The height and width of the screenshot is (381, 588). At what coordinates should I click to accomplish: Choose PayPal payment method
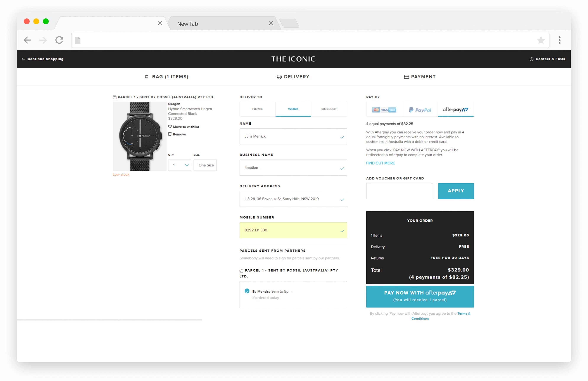point(420,109)
